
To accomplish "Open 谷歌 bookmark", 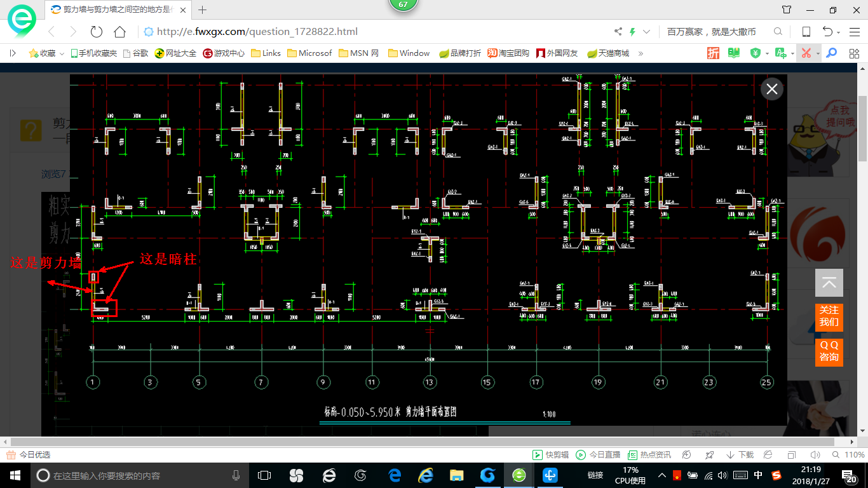I will pyautogui.click(x=135, y=53).
